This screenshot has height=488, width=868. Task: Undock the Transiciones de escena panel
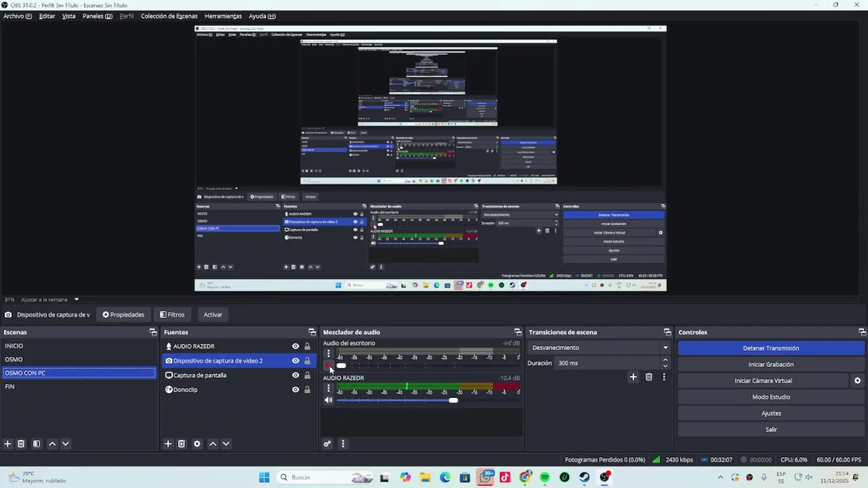coord(667,332)
